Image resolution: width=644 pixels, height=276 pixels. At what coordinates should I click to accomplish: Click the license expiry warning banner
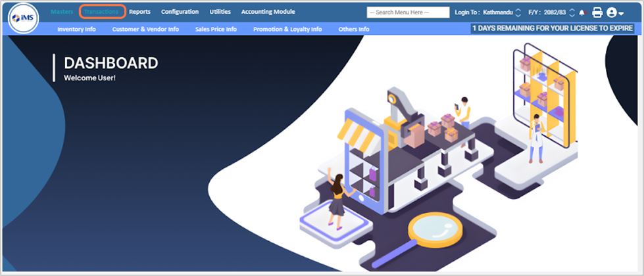click(553, 29)
